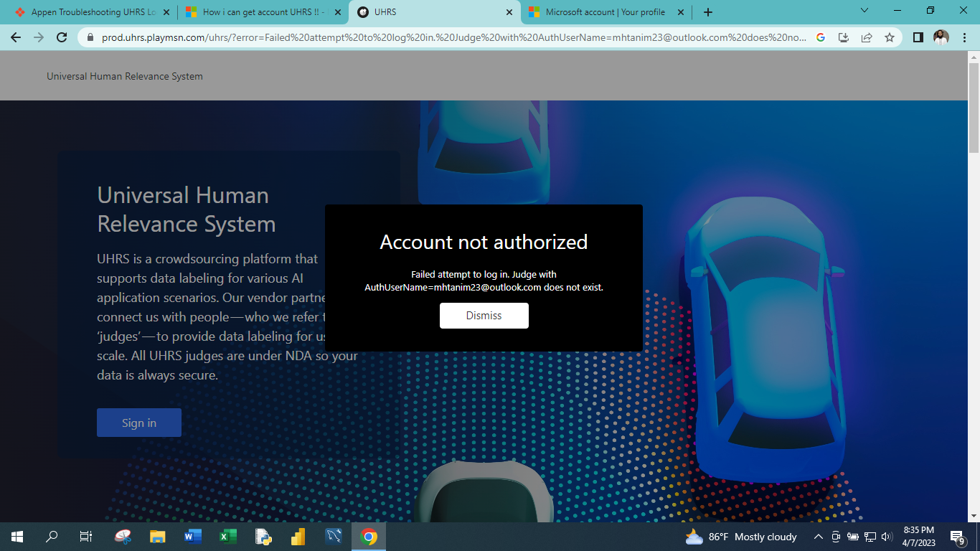
Task: Open a new browser tab
Action: (708, 12)
